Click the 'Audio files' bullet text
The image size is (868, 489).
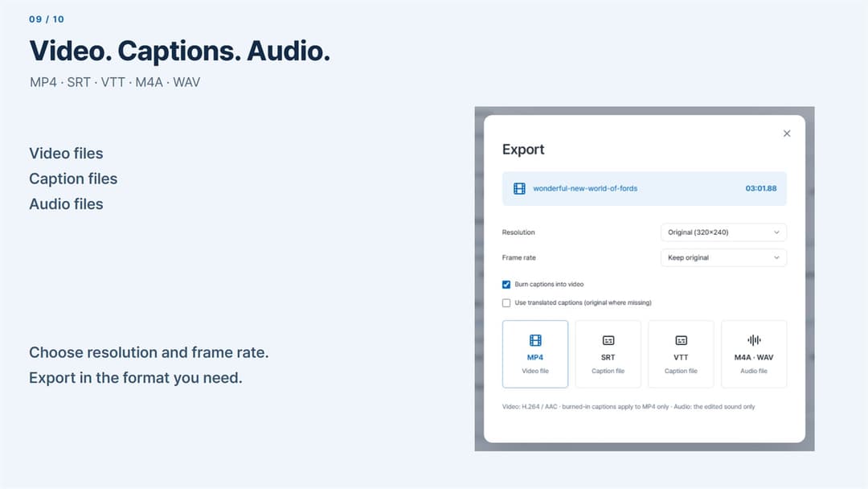coord(67,204)
